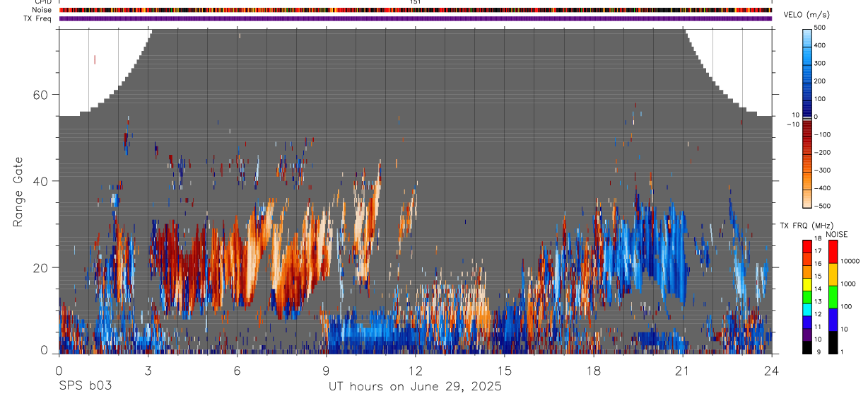Click the multicolored Noise strip above the plot
Image resolution: width=868 pixels, height=401 pixels.
[x=416, y=10]
